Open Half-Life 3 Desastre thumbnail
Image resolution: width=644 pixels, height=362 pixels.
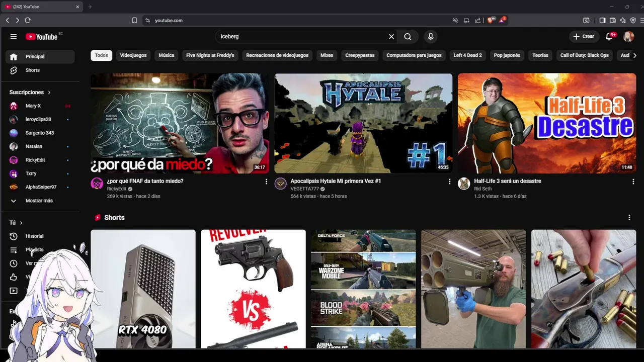point(547,124)
